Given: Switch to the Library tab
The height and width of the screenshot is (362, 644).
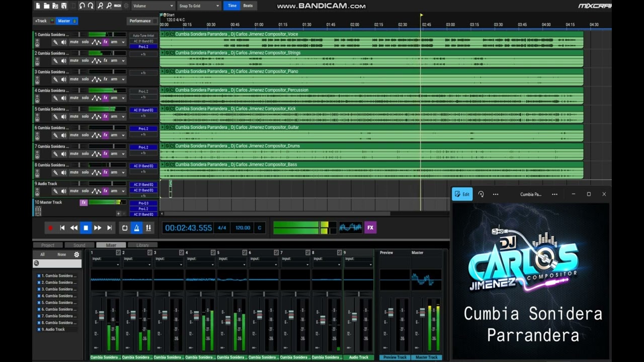Looking at the screenshot, I should 142,245.
